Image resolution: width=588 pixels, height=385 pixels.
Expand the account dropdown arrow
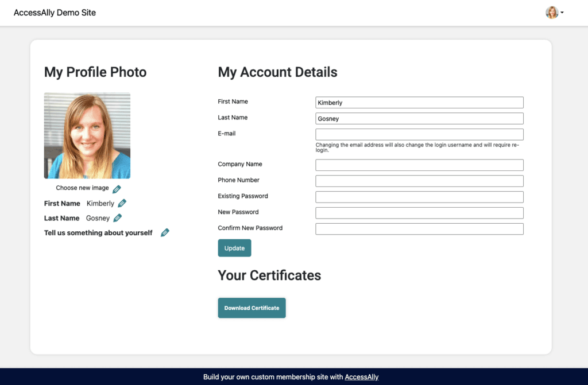(x=562, y=13)
